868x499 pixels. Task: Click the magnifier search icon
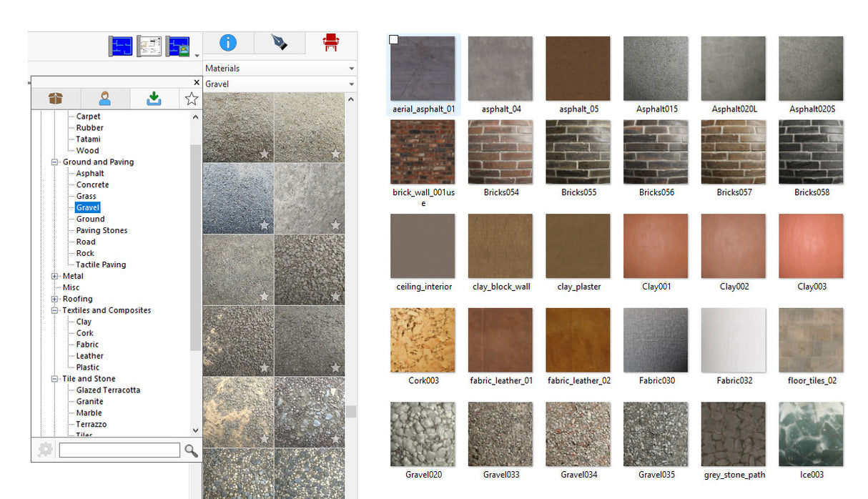(x=192, y=450)
